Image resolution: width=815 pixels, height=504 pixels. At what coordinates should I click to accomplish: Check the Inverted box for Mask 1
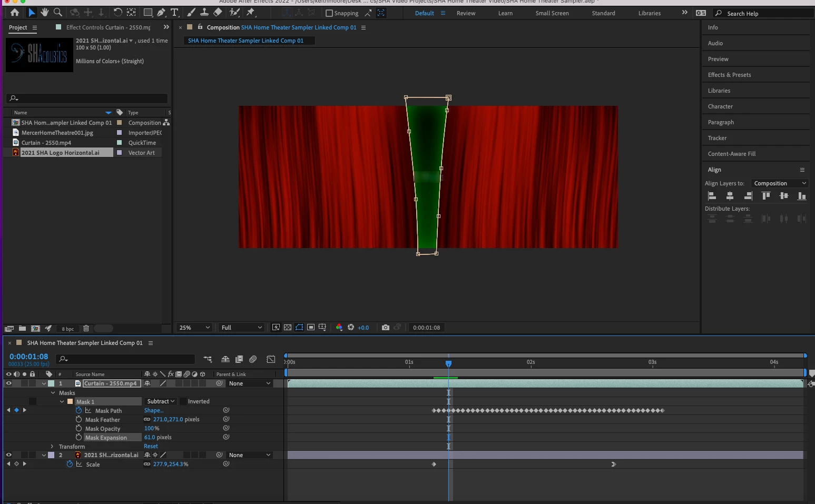click(x=183, y=401)
